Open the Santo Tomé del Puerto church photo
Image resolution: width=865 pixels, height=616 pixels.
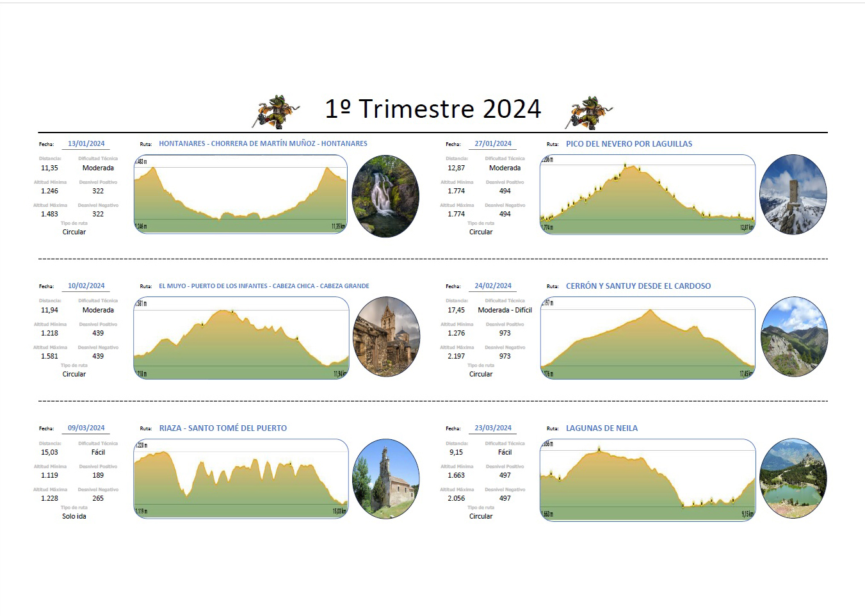[x=385, y=478]
